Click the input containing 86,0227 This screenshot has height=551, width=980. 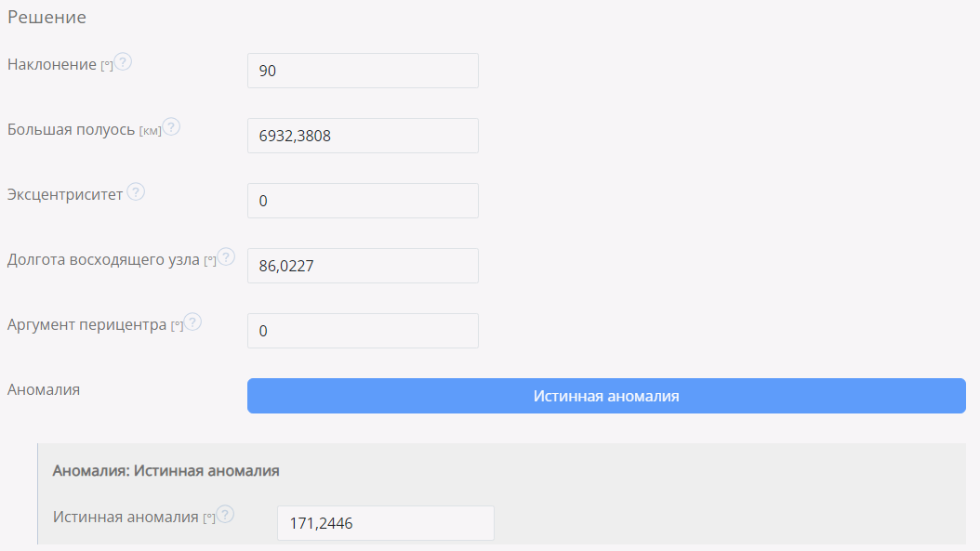coord(363,266)
